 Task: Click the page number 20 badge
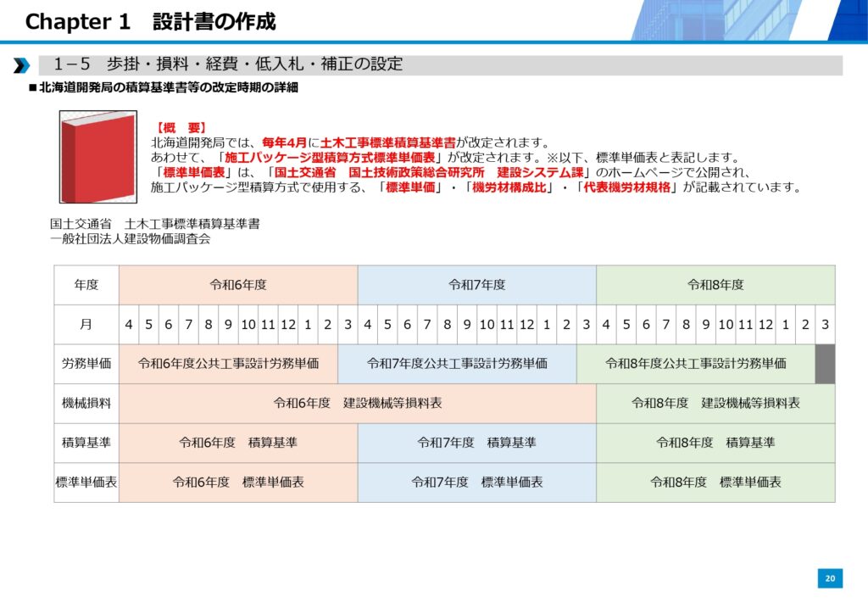pyautogui.click(x=830, y=578)
